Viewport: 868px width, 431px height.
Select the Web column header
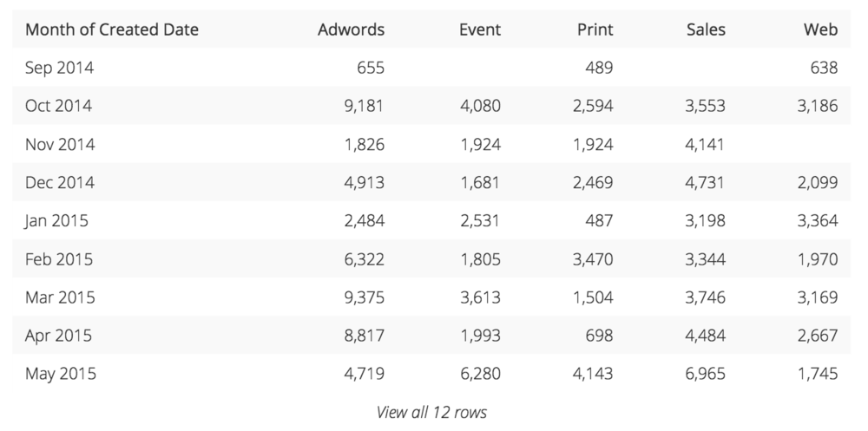821,29
